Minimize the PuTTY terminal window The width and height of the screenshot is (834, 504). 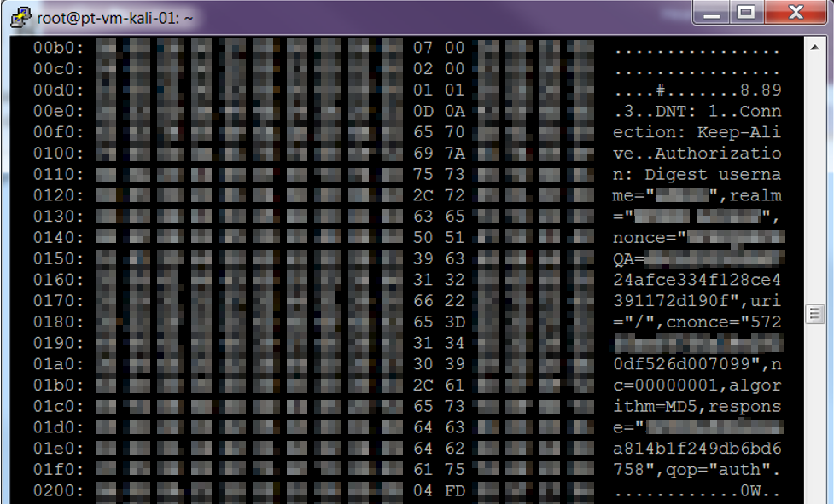pos(710,13)
